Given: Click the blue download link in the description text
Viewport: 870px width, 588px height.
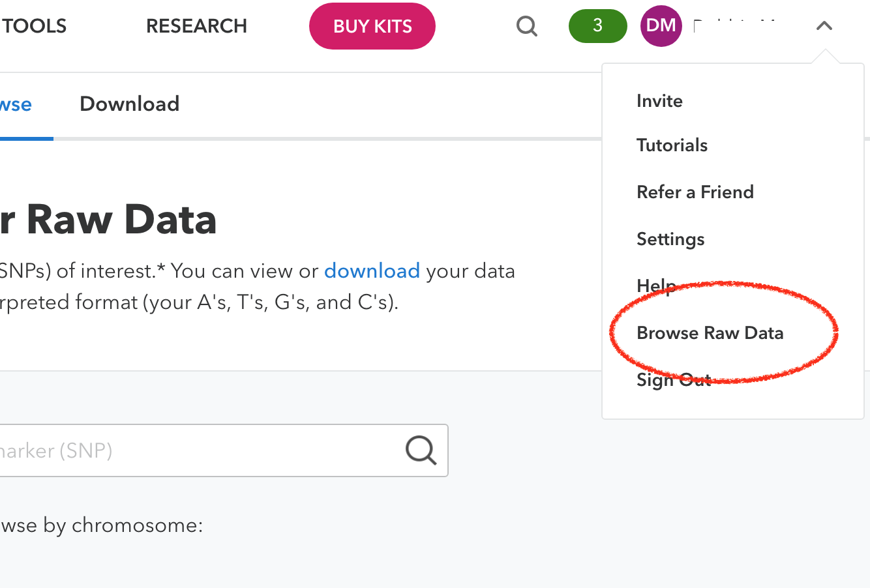Looking at the screenshot, I should [372, 270].
